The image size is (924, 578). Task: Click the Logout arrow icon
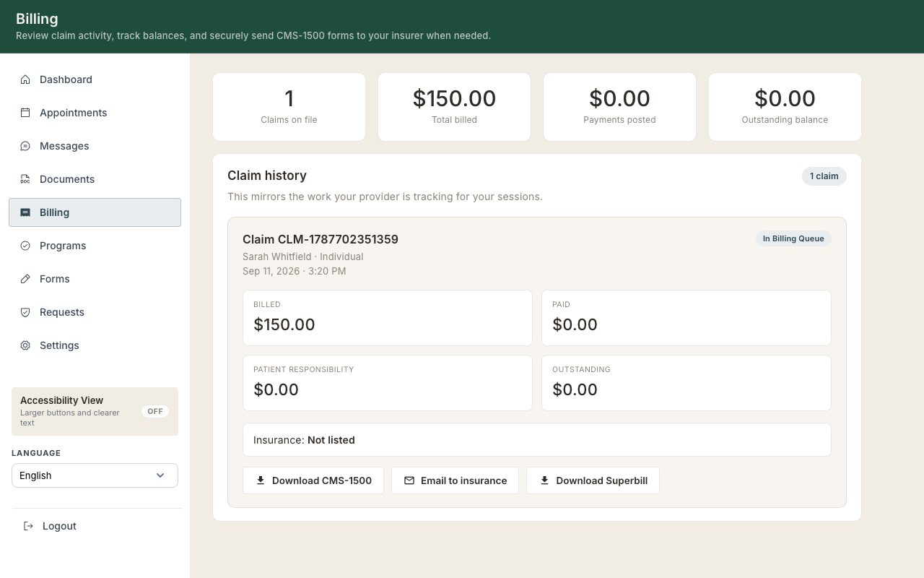[x=28, y=526]
